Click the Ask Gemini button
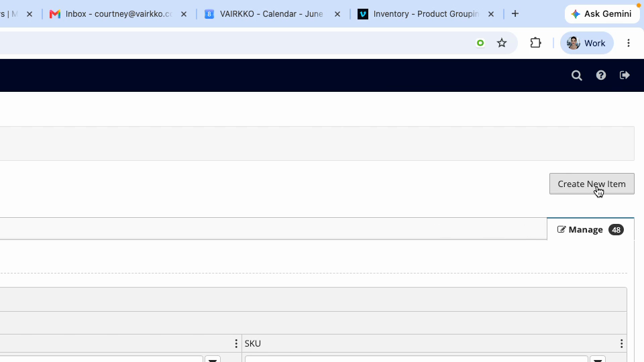The image size is (644, 362). click(x=602, y=14)
